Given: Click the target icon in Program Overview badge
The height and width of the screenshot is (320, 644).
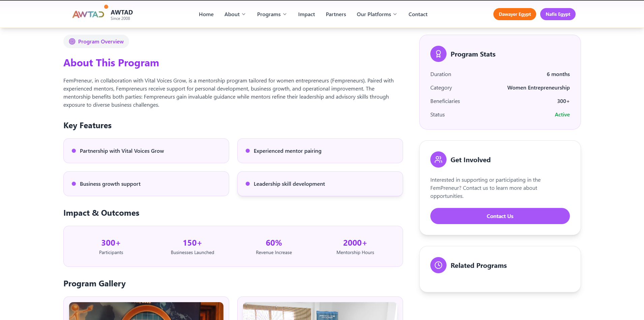Looking at the screenshot, I should click(x=72, y=41).
